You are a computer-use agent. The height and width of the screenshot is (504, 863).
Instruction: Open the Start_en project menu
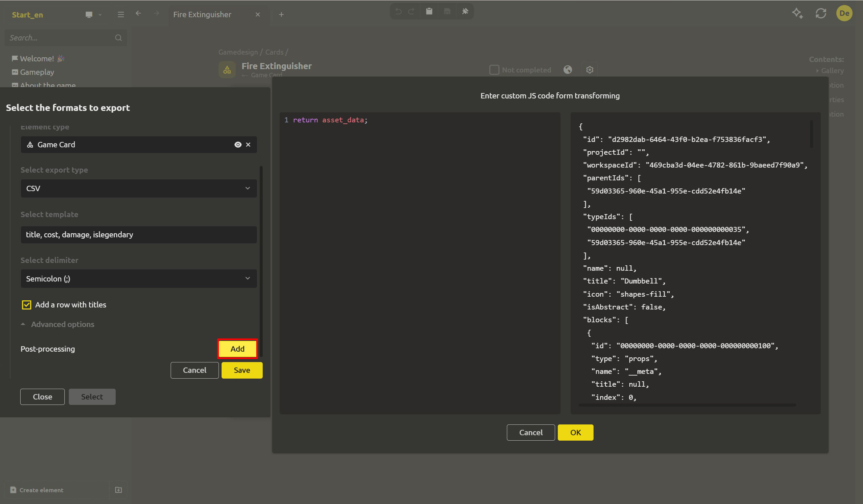[x=27, y=15]
